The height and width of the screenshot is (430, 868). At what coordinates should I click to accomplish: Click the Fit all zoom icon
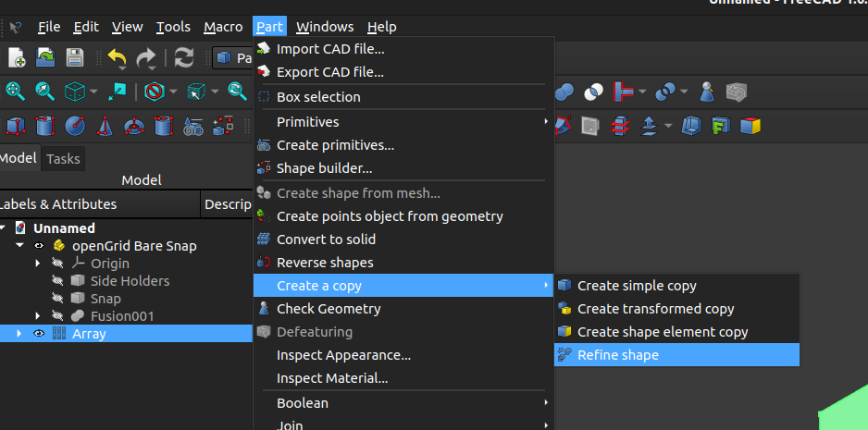point(16,91)
